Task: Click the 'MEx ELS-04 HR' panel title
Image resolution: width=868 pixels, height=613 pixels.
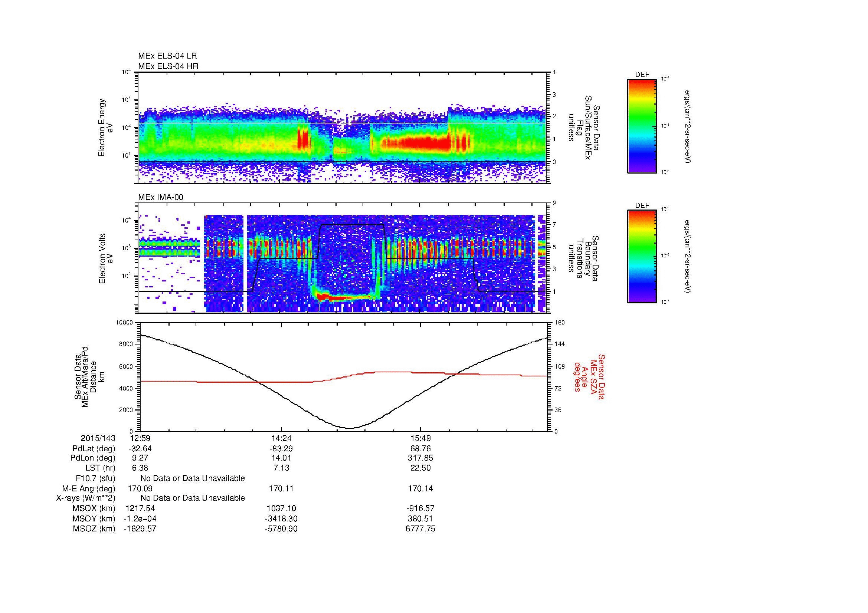Action: click(x=168, y=66)
